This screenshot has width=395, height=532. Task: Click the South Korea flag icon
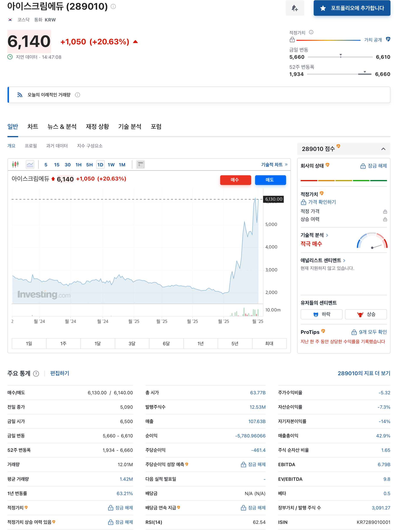(10, 20)
